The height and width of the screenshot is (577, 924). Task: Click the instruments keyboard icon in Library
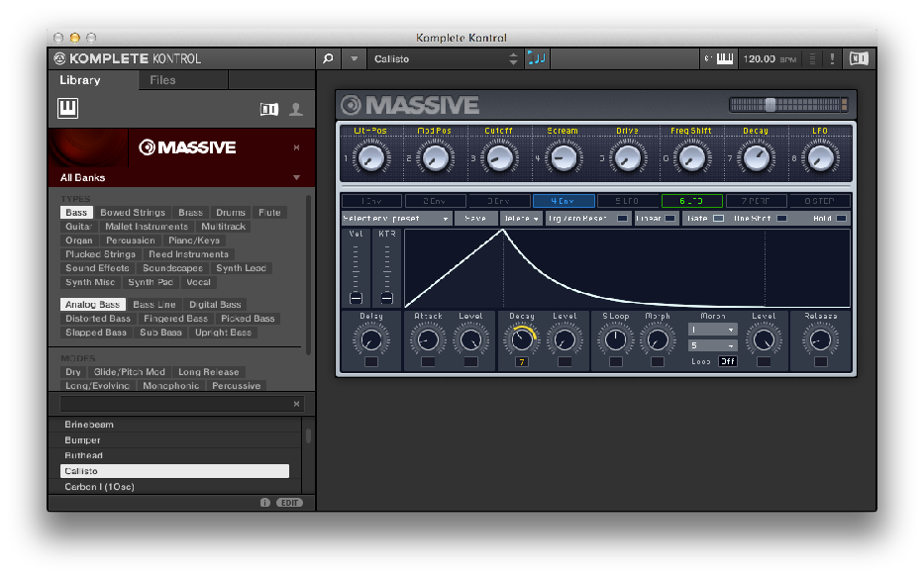tap(67, 108)
